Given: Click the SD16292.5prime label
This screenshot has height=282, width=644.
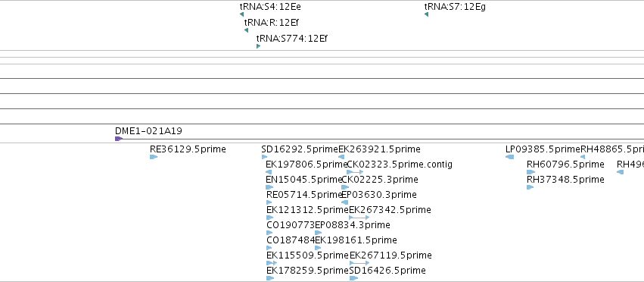Looking at the screenshot, I should (x=300, y=149).
